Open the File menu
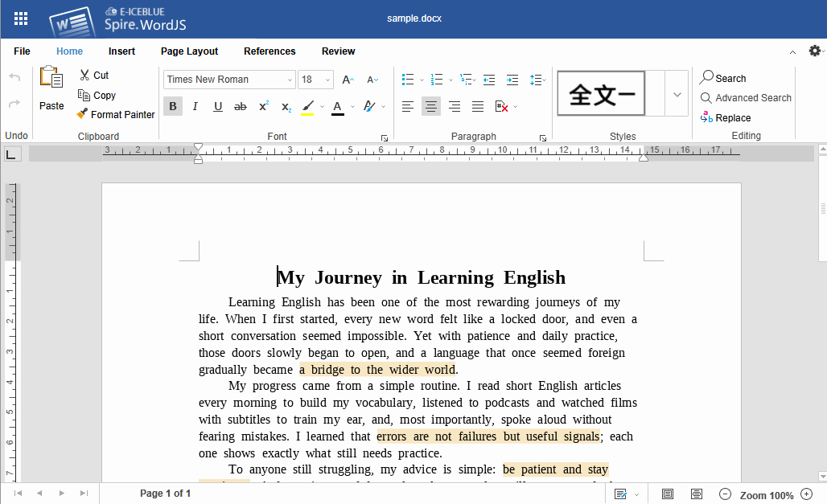 (x=22, y=51)
